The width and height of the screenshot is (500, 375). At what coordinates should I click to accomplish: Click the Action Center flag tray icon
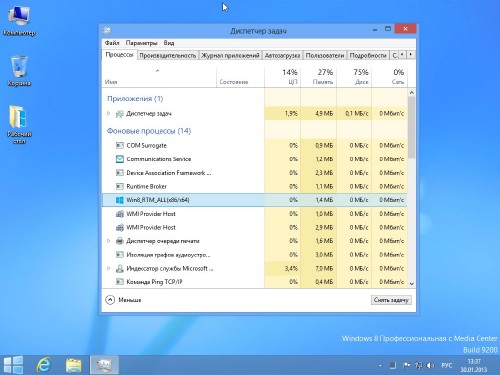pyautogui.click(x=406, y=365)
